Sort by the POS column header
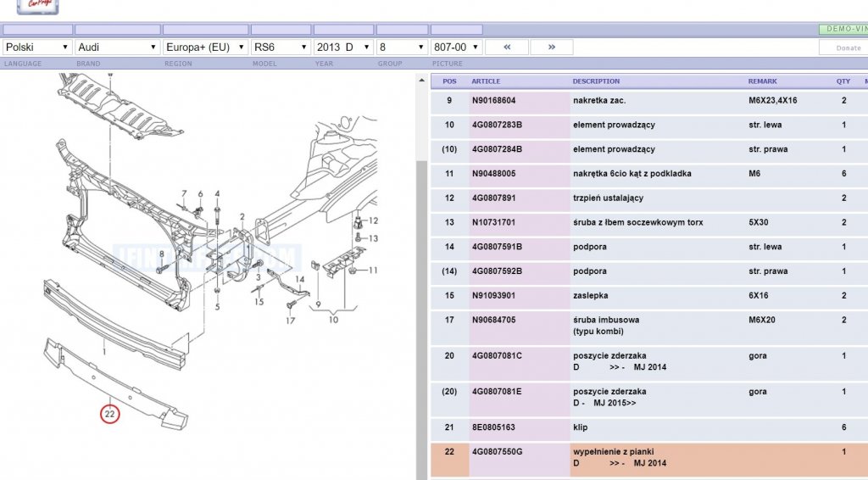Image resolution: width=868 pixels, height=480 pixels. click(x=449, y=81)
